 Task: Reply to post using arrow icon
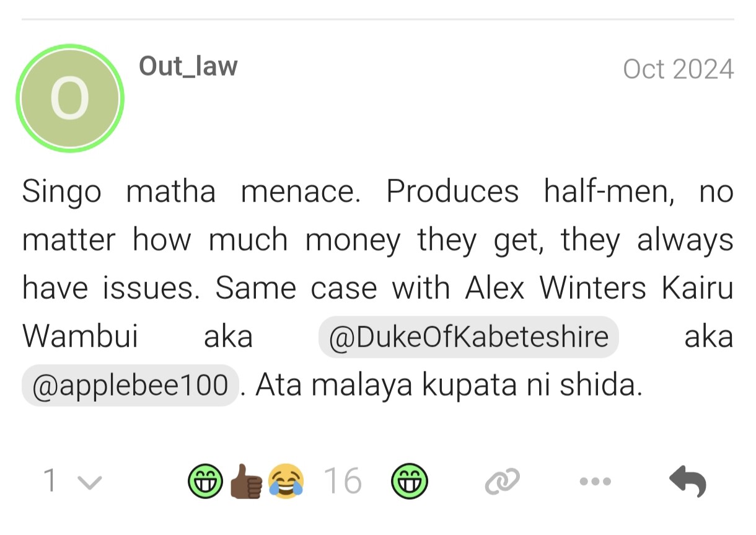click(688, 481)
